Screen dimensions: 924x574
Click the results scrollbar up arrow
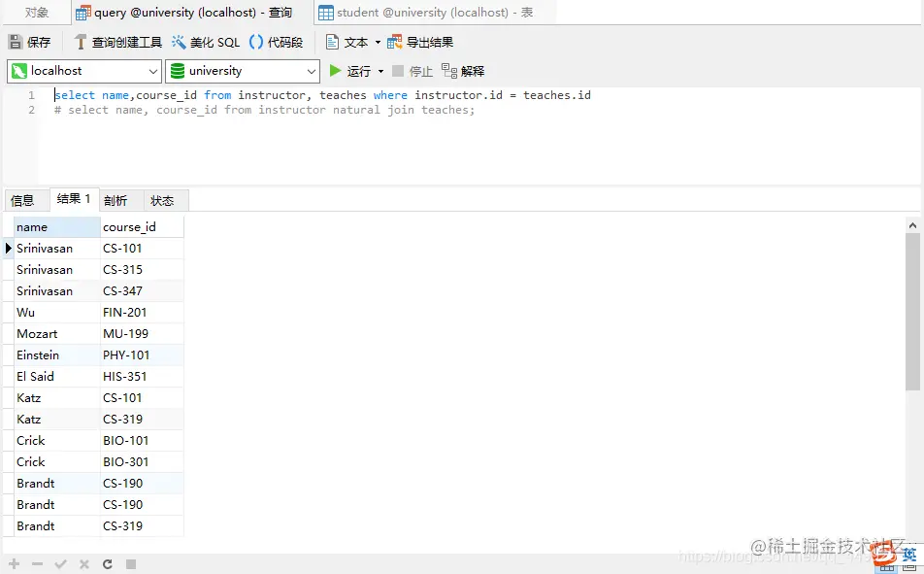912,224
